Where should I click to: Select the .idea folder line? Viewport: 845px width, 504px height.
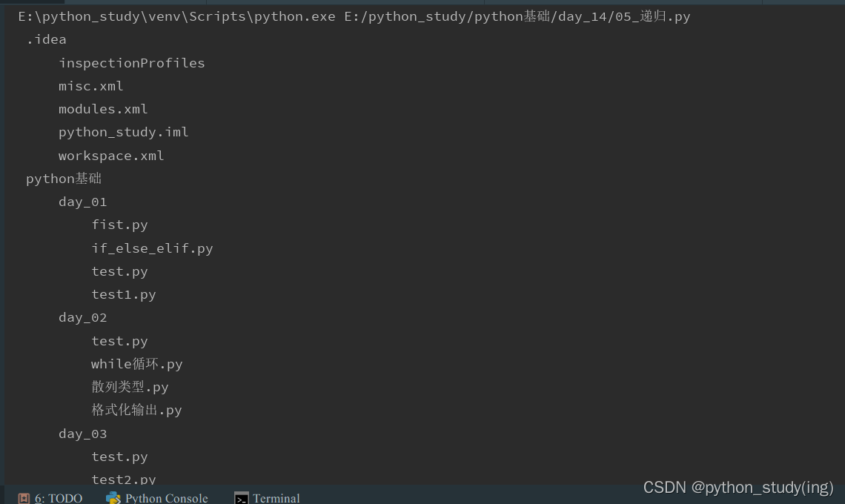(x=46, y=39)
